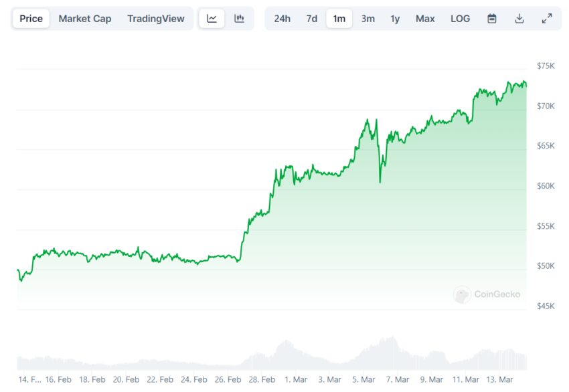Image resolution: width=569 pixels, height=392 pixels.
Task: Toggle LOG scale on the chart
Action: coord(461,19)
